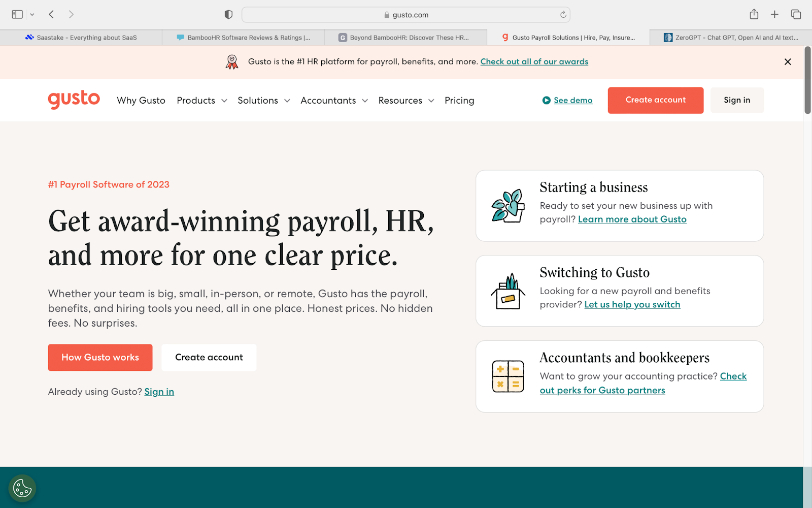Open the Pricing page
This screenshot has width=812, height=508.
coord(459,101)
